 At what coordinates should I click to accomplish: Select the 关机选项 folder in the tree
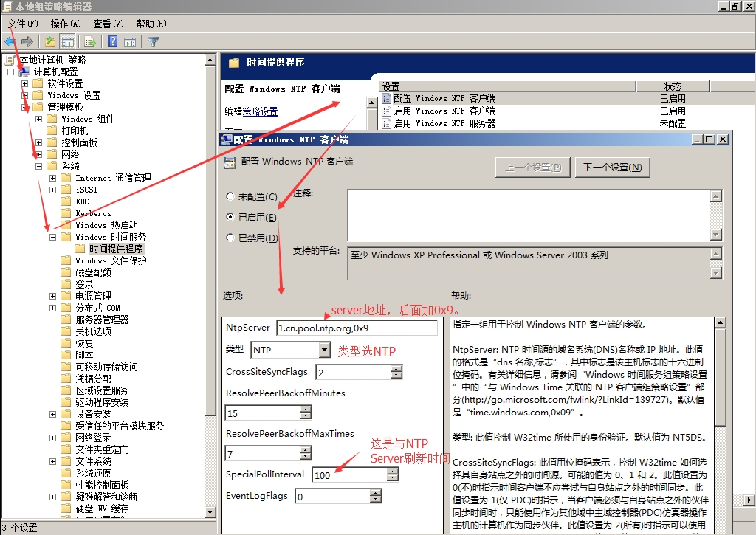click(93, 331)
